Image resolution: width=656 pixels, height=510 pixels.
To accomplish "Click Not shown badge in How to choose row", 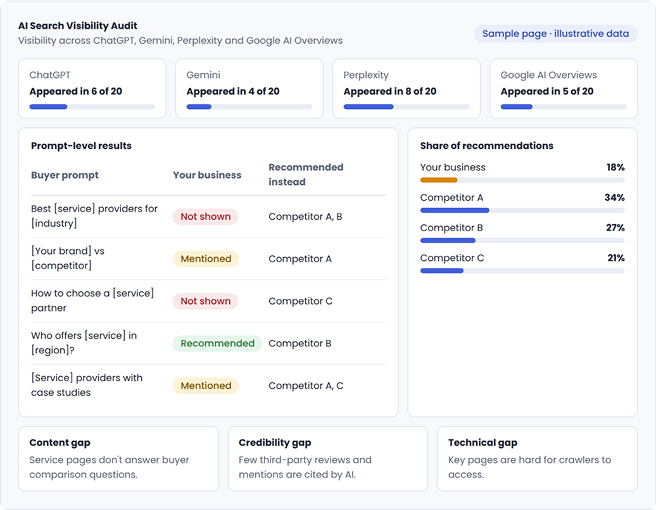I will pyautogui.click(x=205, y=301).
